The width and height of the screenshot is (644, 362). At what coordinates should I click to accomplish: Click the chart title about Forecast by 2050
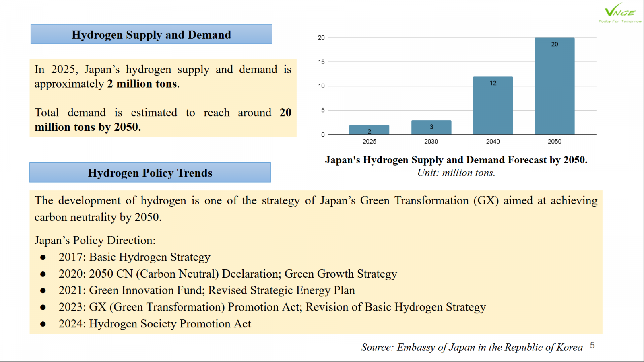[456, 160]
